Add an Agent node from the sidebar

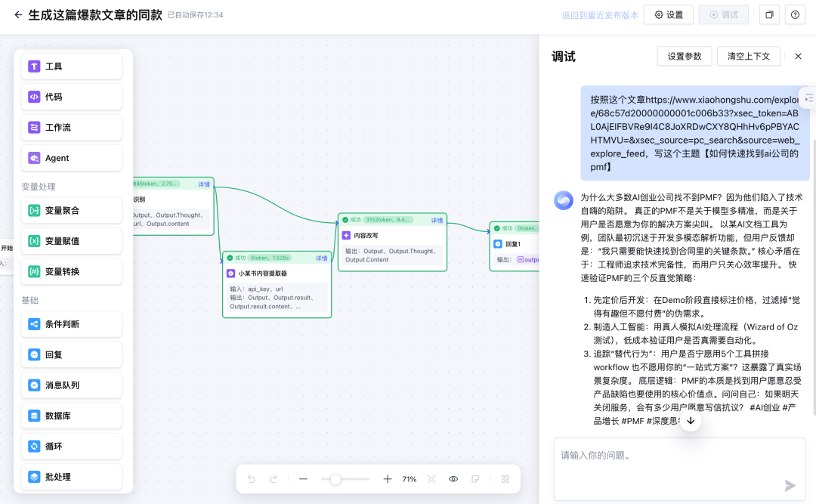pyautogui.click(x=71, y=158)
